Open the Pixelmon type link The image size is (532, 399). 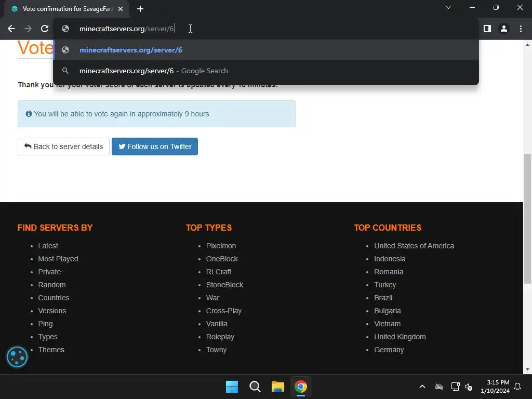[x=221, y=246]
